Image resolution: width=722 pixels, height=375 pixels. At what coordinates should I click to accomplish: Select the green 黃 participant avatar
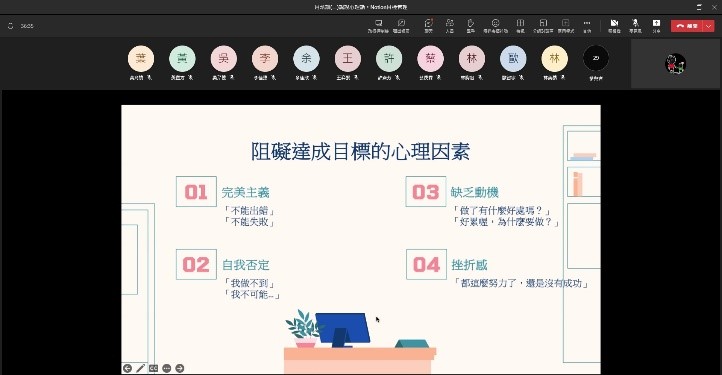(x=182, y=59)
